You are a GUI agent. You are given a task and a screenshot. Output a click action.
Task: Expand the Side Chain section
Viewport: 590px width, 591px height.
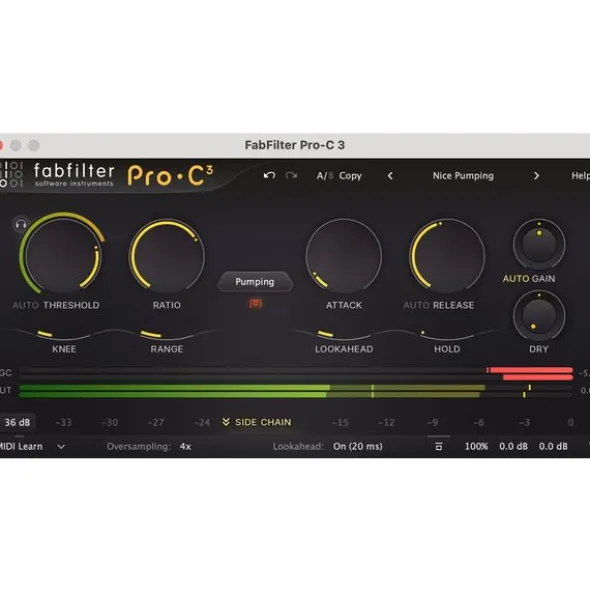click(x=257, y=422)
